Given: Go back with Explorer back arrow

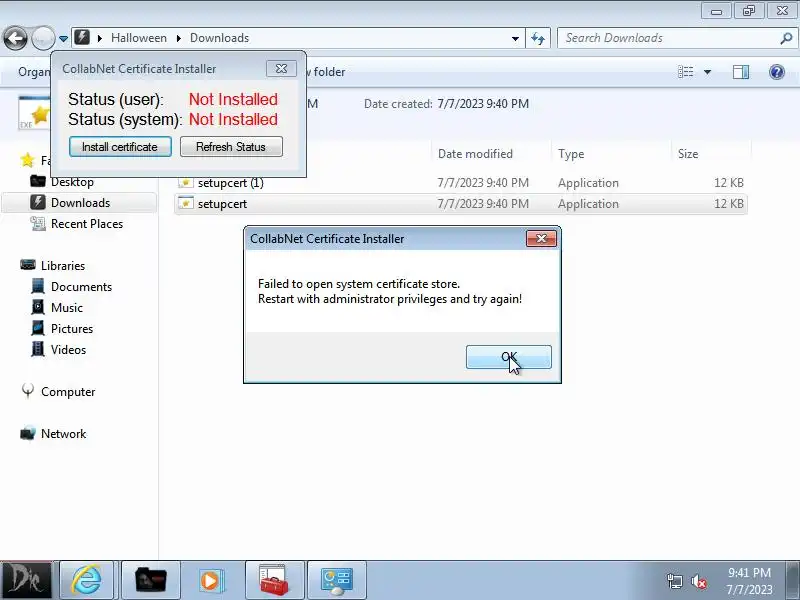Looking at the screenshot, I should (x=15, y=38).
